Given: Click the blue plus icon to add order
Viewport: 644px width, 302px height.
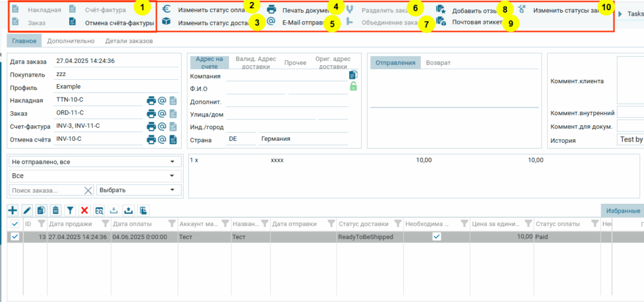Looking at the screenshot, I should 13,210.
